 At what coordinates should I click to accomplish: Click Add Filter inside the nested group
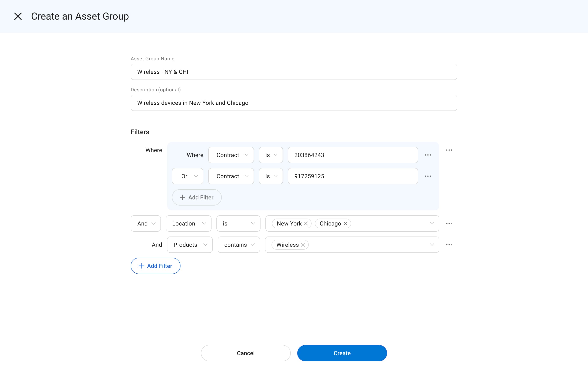click(197, 197)
